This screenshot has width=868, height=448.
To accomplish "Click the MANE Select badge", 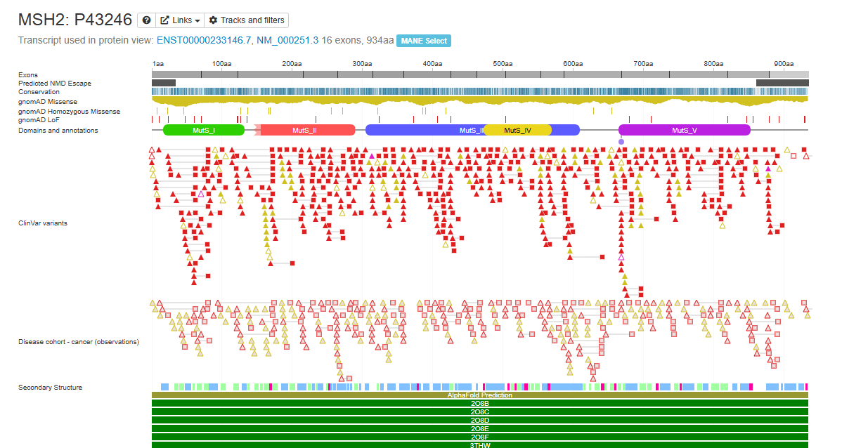I will coord(424,41).
